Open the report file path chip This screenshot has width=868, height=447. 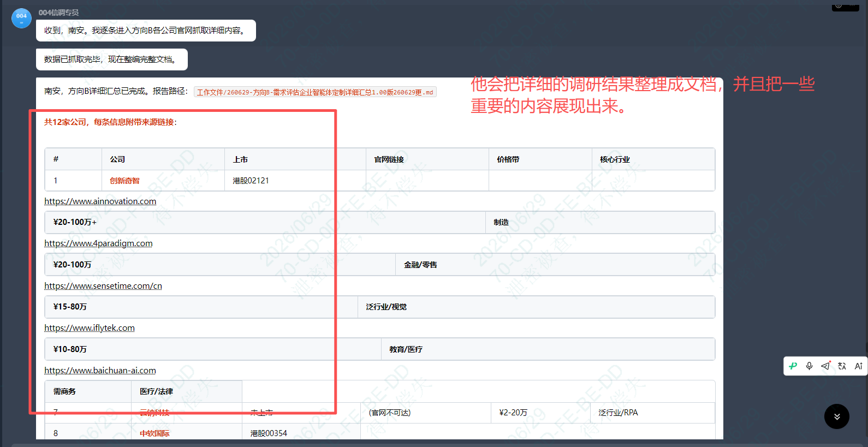tap(315, 92)
